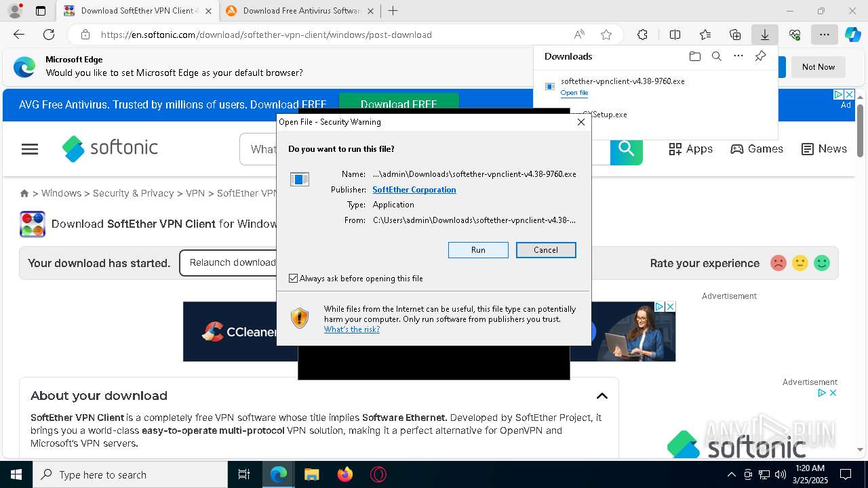Open the Windows notification center
This screenshot has width=868, height=488.
pyautogui.click(x=846, y=474)
